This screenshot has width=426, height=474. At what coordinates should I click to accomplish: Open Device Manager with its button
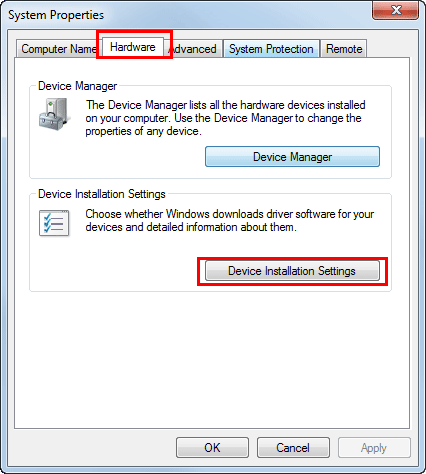coord(292,157)
